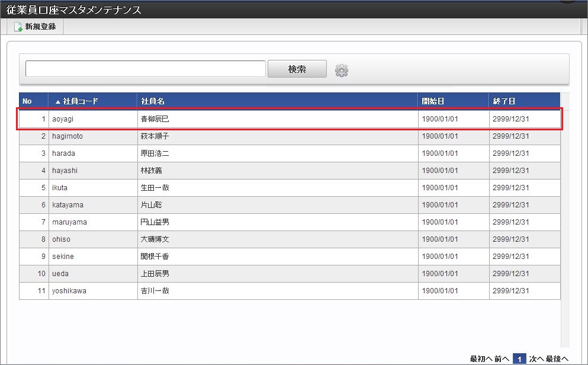Select the yoshikawa employee code cell

coord(93,291)
